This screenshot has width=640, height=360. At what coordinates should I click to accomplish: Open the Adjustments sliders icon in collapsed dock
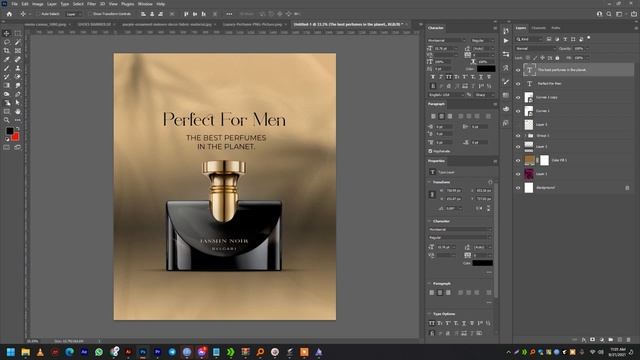[x=506, y=54]
